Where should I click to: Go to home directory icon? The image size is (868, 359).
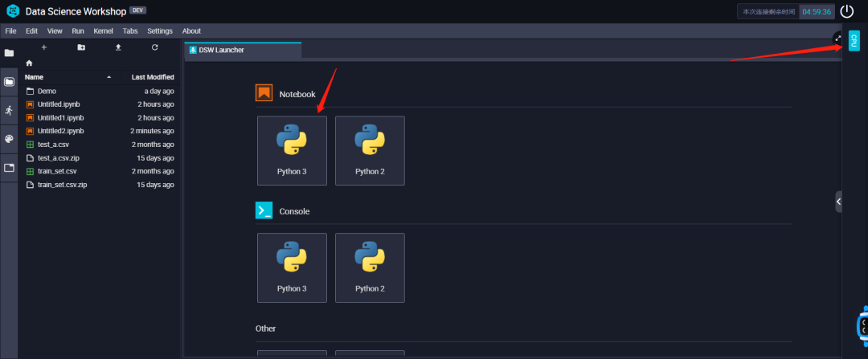tap(30, 63)
